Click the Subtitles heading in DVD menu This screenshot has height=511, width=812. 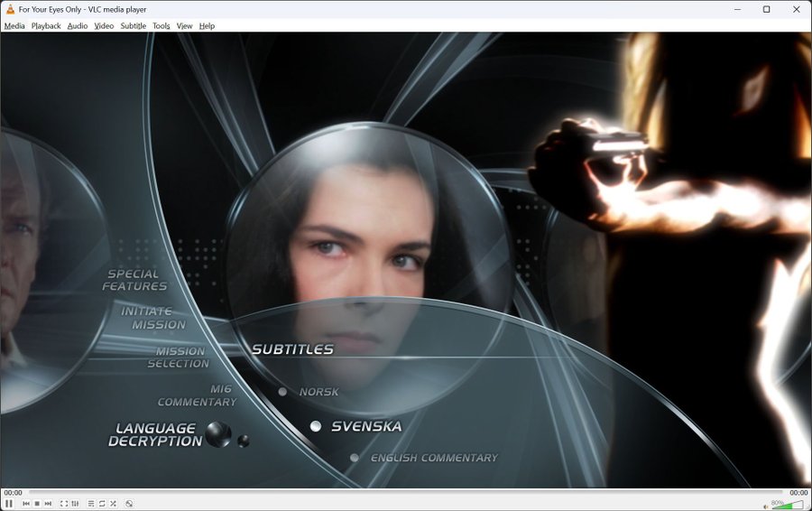tap(292, 349)
